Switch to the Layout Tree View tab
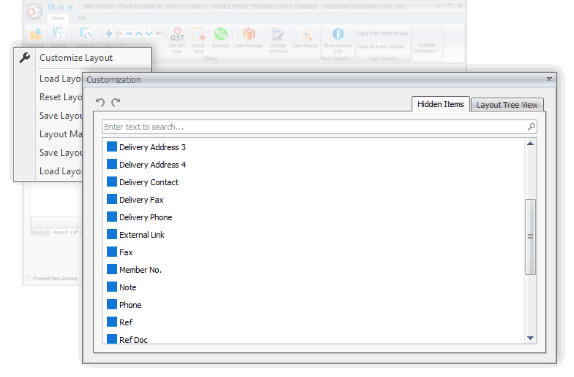This screenshot has height=377, width=574. (507, 105)
